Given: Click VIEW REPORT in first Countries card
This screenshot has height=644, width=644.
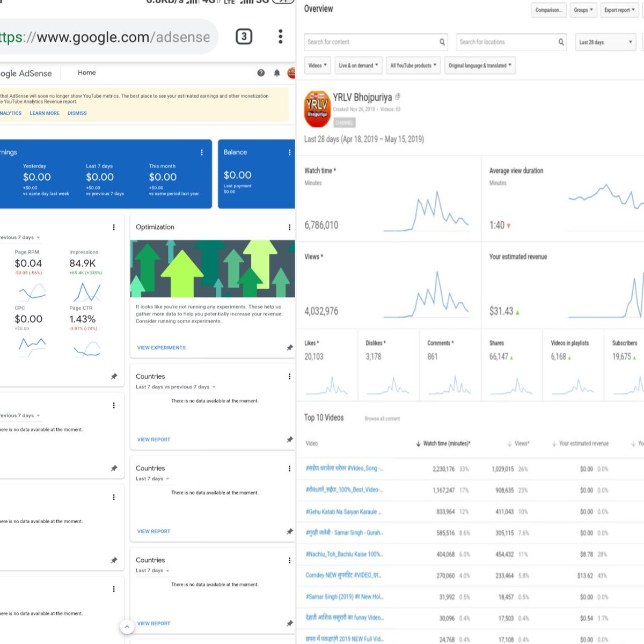Looking at the screenshot, I should tap(153, 440).
